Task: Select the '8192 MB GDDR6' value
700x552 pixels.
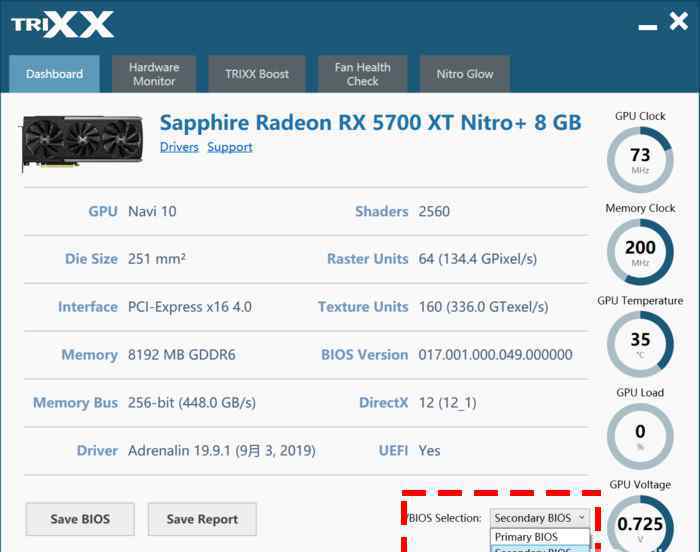Action: 182,355
